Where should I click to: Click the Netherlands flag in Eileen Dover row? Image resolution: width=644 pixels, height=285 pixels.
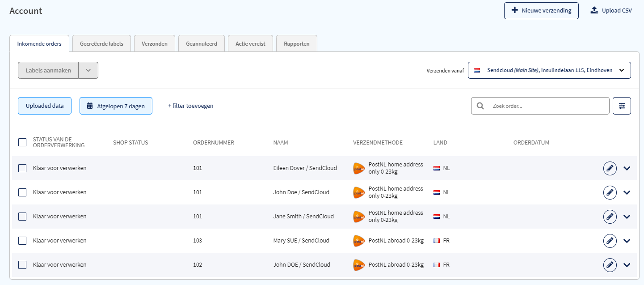tap(437, 168)
